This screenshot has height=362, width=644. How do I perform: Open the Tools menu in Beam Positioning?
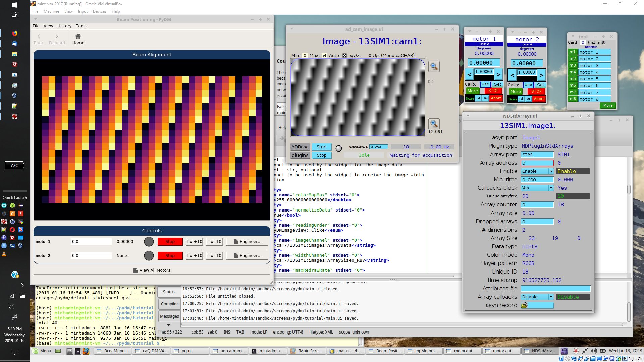click(80, 26)
